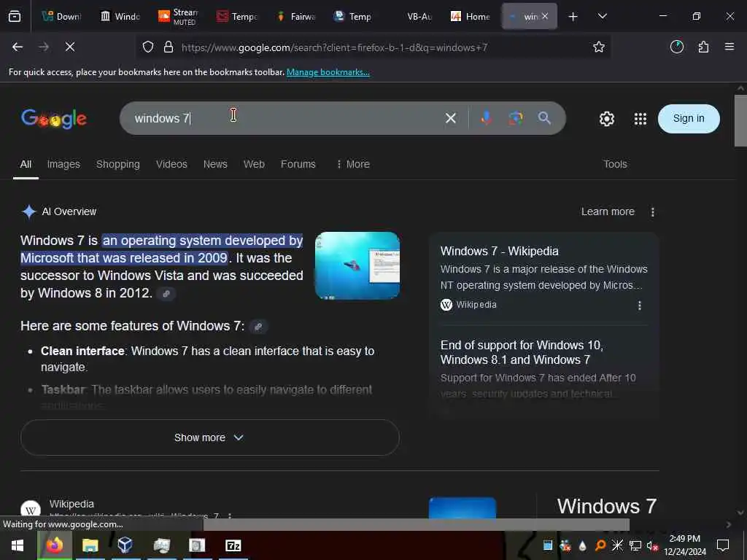Click the Firefox address bar URL
747x560 pixels.
point(334,47)
